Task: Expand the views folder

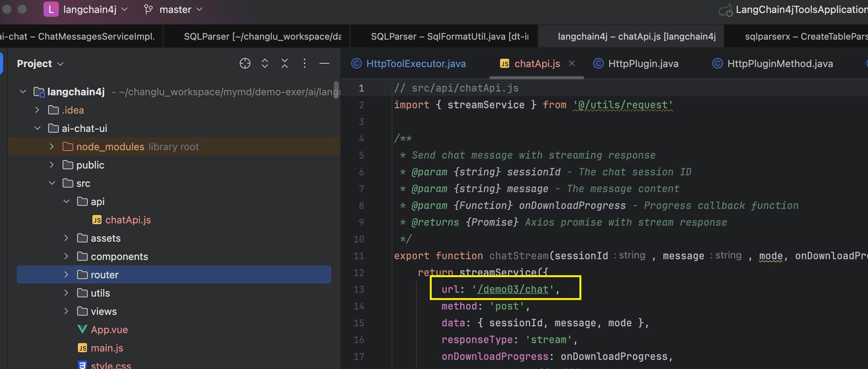Action: point(66,311)
